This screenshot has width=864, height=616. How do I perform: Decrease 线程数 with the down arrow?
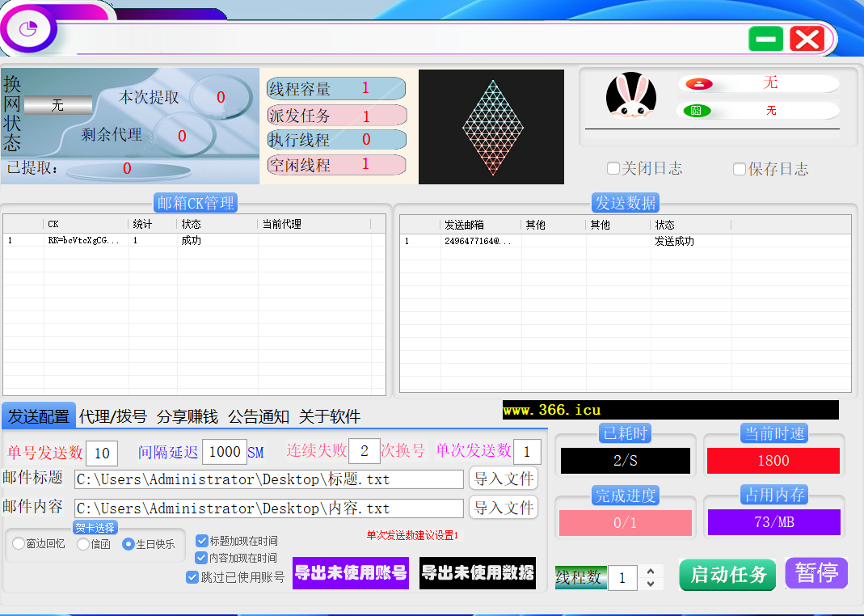click(651, 584)
